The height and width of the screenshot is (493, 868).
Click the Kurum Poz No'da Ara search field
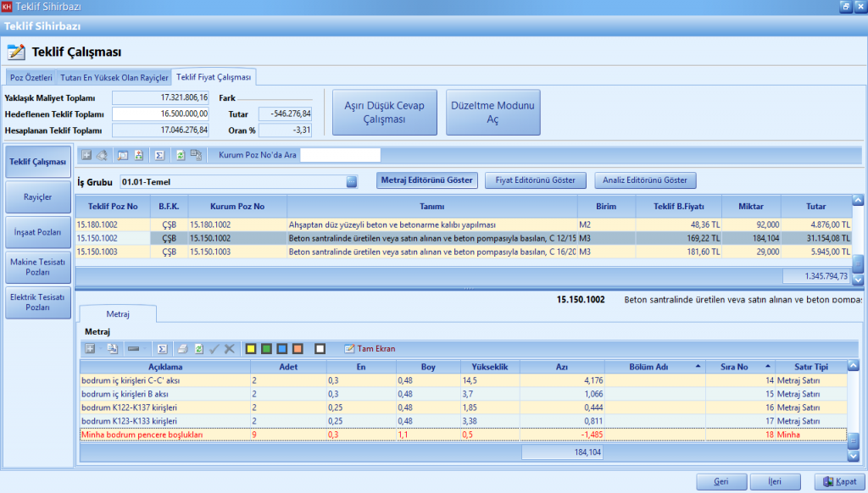pyautogui.click(x=340, y=155)
